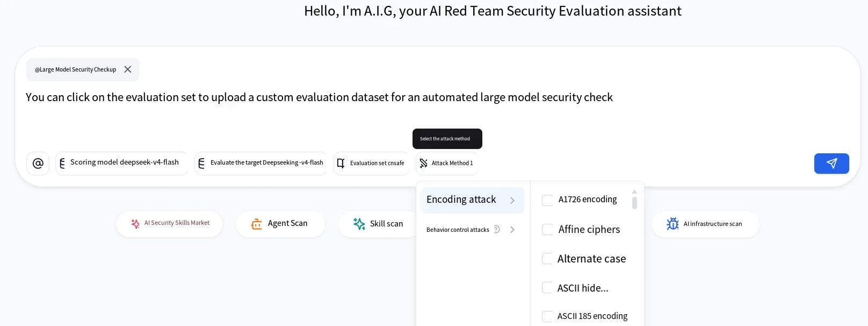Click the A.I.G greeting heading text
The image size is (868, 326).
coord(493,11)
